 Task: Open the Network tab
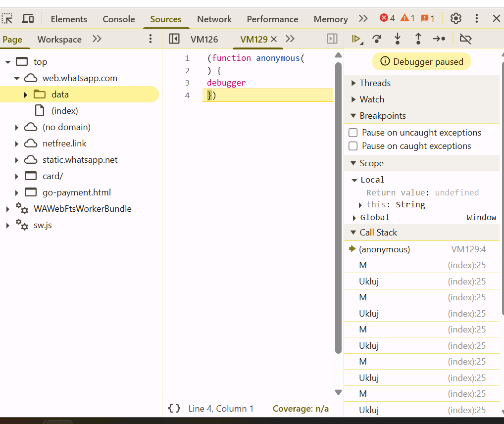tap(214, 19)
